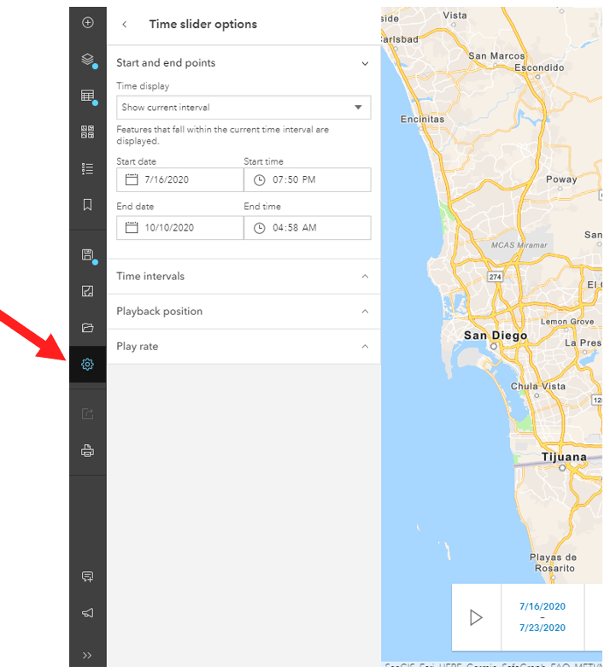This screenshot has height=672, width=616.
Task: Click the Time slider options title
Action: pos(203,25)
